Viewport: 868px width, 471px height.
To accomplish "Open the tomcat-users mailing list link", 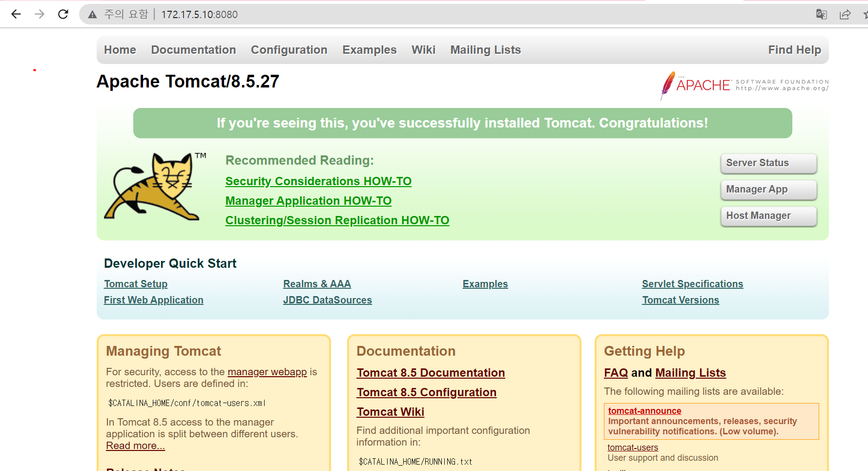I will pyautogui.click(x=633, y=447).
